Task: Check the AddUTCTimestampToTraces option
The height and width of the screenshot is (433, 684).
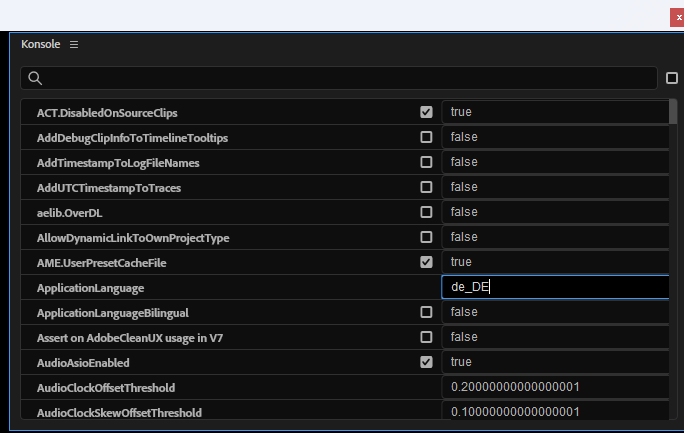Action: [x=427, y=187]
